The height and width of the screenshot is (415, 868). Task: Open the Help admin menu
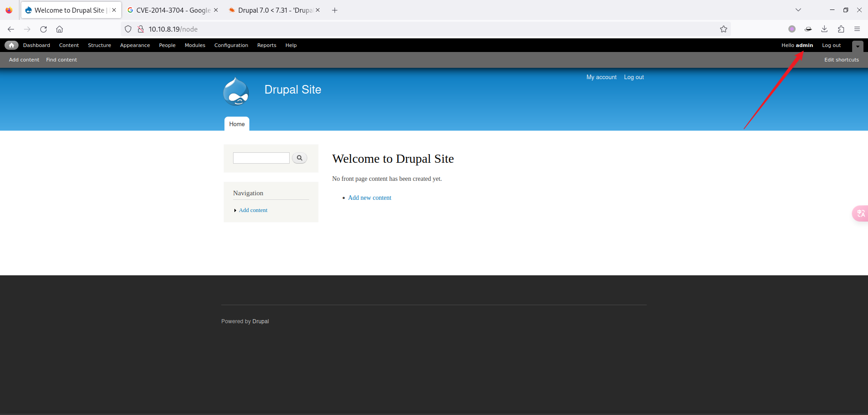[291, 45]
